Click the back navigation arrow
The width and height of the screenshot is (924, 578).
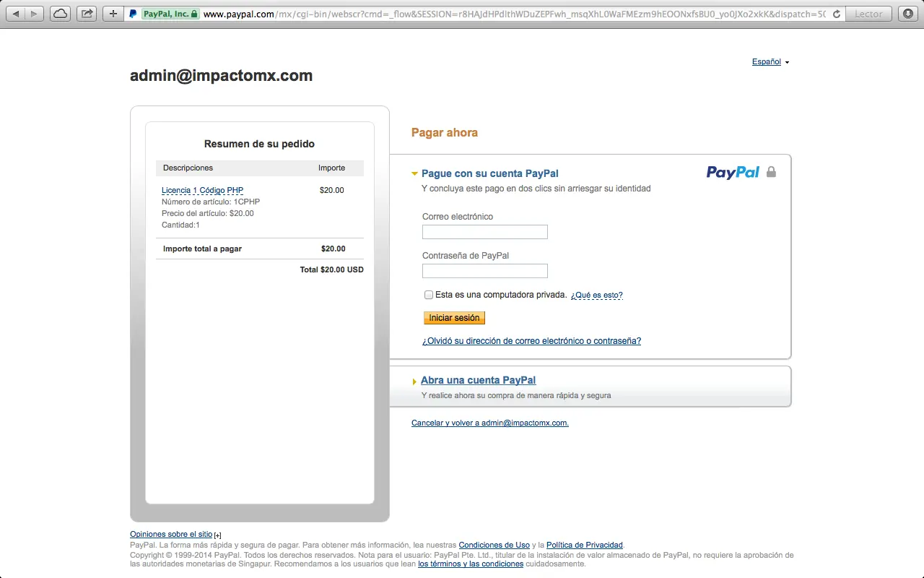coord(16,13)
